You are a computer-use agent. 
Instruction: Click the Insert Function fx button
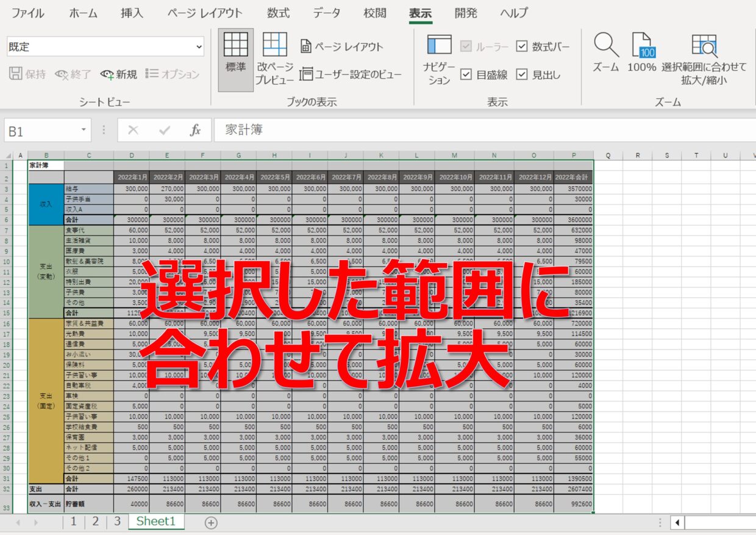pyautogui.click(x=195, y=131)
